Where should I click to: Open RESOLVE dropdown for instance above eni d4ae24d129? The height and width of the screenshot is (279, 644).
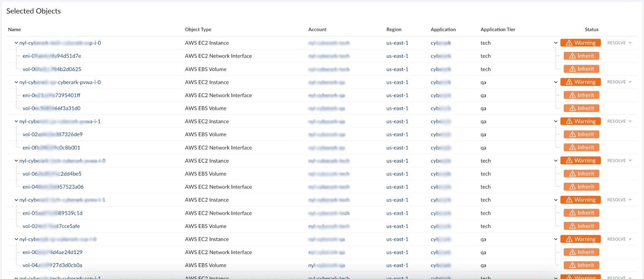point(619,239)
